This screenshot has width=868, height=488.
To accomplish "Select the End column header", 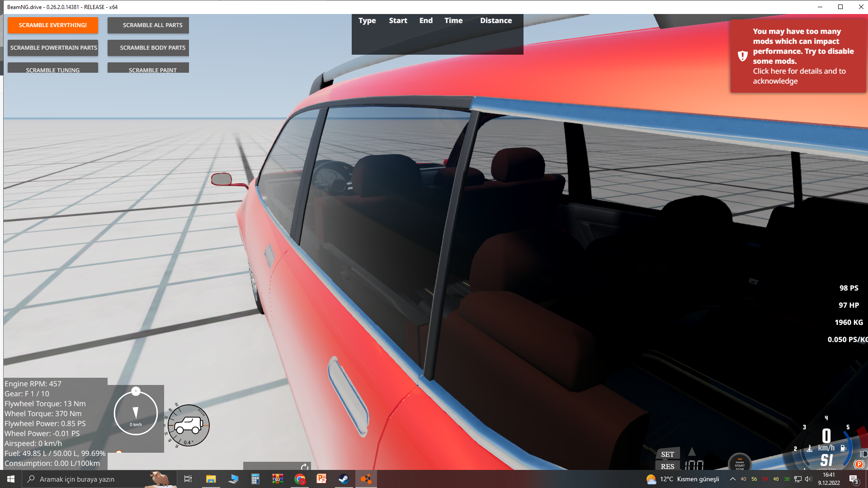I will [x=426, y=21].
